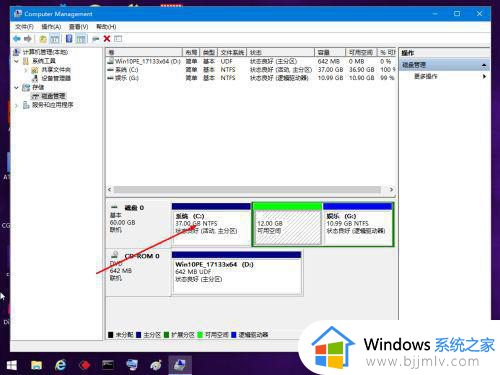Open the 操作(A) menu
500x375 pixels.
(51, 27)
